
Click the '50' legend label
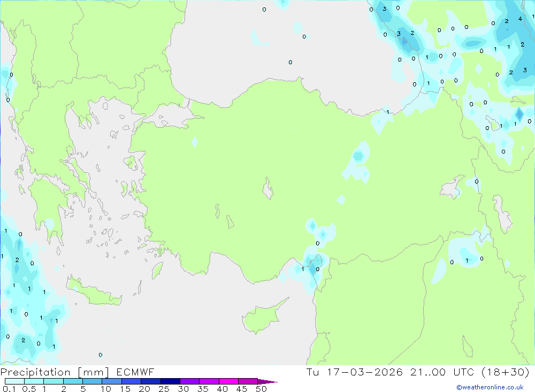click(261, 389)
